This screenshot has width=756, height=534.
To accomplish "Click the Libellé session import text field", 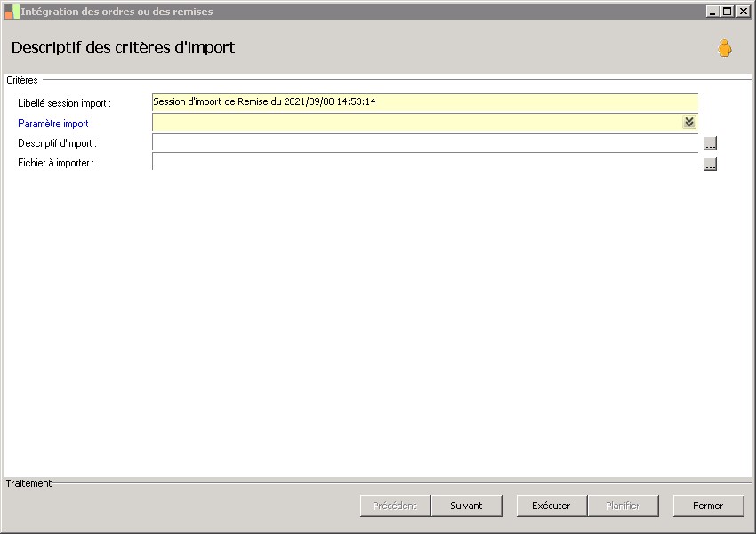I will click(425, 102).
